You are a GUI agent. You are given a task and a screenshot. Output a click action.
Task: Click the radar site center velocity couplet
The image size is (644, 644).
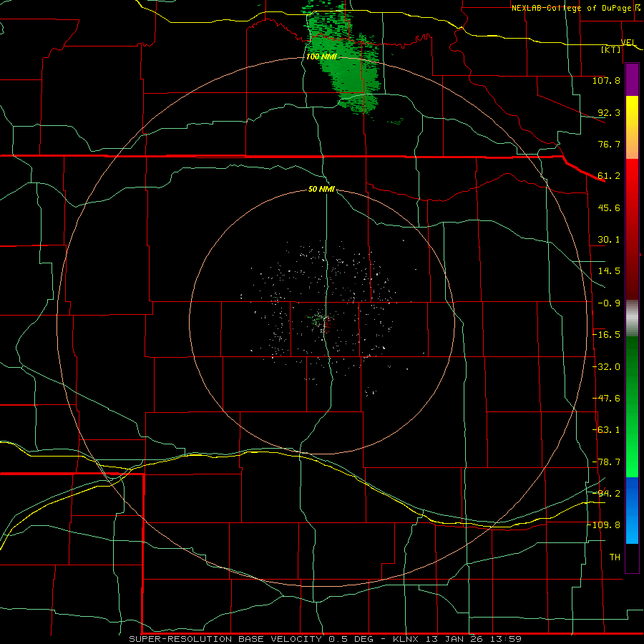pyautogui.click(x=323, y=321)
